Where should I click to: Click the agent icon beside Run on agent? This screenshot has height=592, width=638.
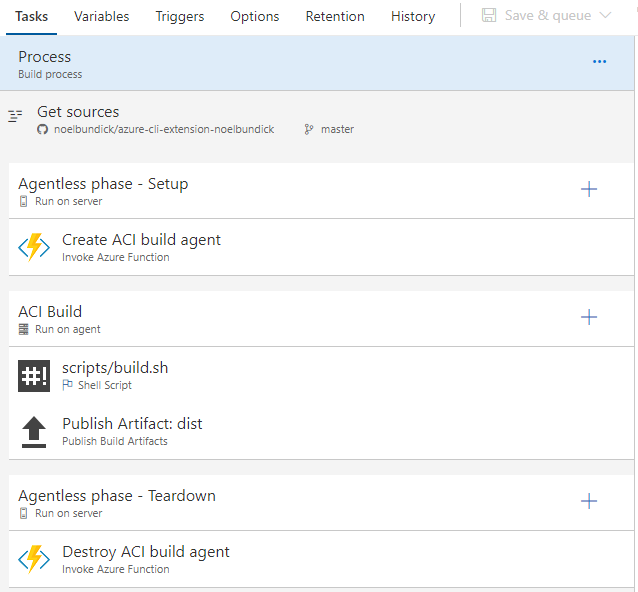(x=24, y=329)
